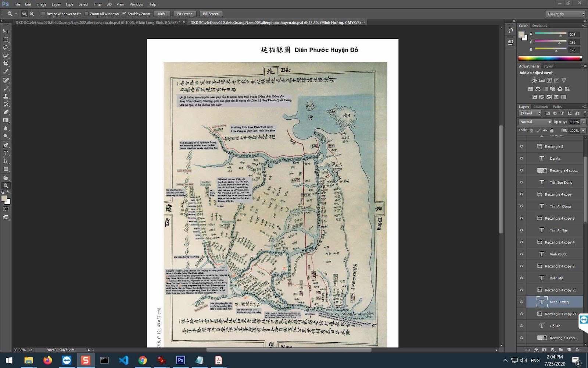This screenshot has height=368, width=588.
Task: Hide the Rectangle 5 layer
Action: 521,146
